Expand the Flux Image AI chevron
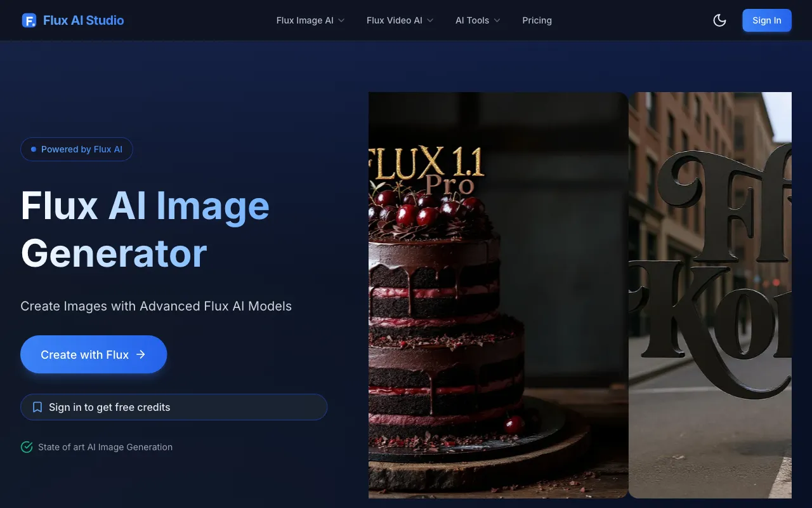Screen dimensions: 812x508 (341, 20)
